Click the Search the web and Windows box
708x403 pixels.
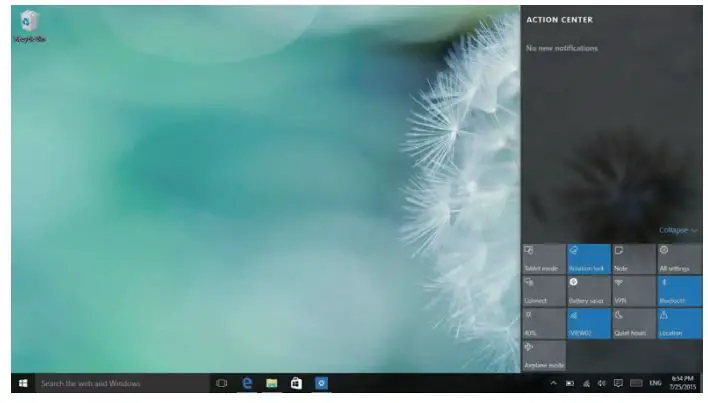pos(122,383)
